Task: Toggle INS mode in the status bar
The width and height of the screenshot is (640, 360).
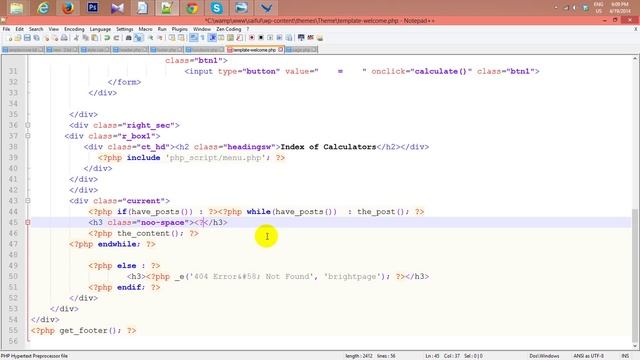Action: pos(625,356)
